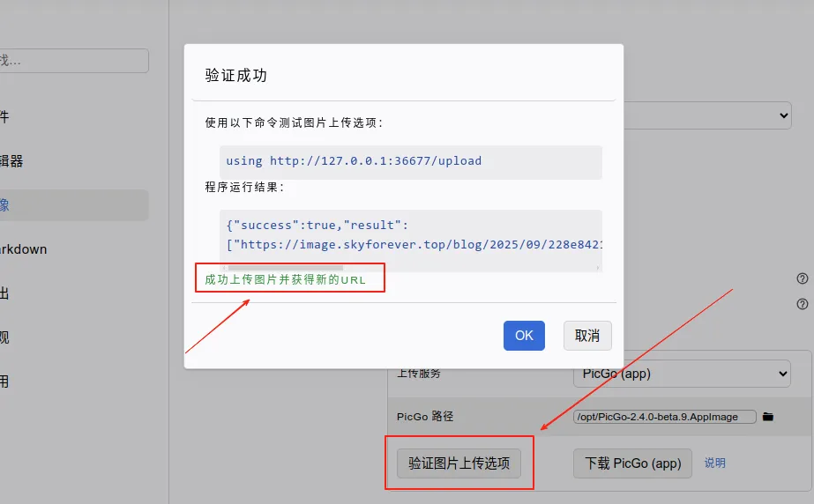Click the folder icon beside PicGo path
Screen dimensions: 814x504
(768, 417)
